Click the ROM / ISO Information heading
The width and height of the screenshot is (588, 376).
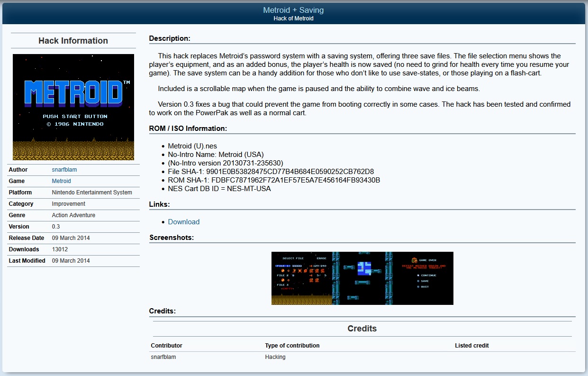(x=188, y=128)
